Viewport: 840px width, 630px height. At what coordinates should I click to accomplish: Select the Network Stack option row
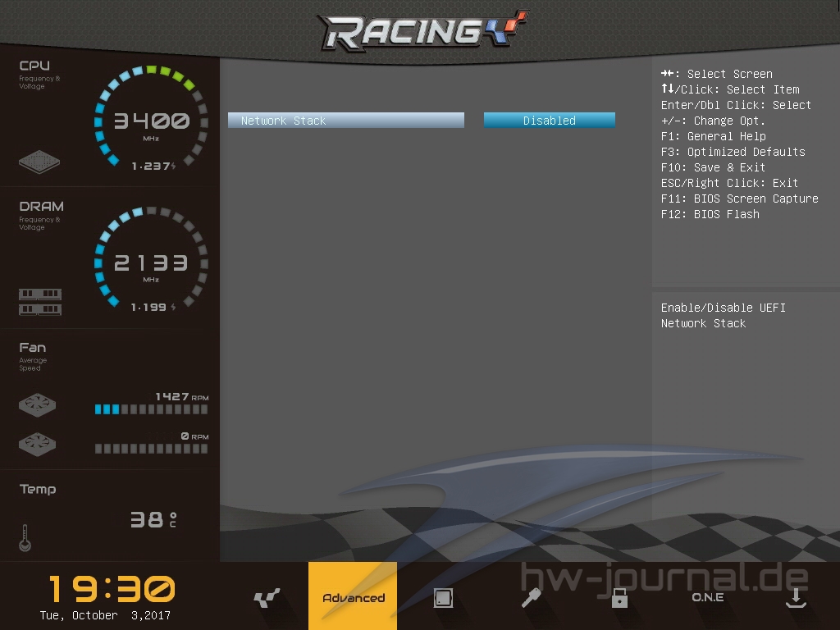[x=346, y=120]
